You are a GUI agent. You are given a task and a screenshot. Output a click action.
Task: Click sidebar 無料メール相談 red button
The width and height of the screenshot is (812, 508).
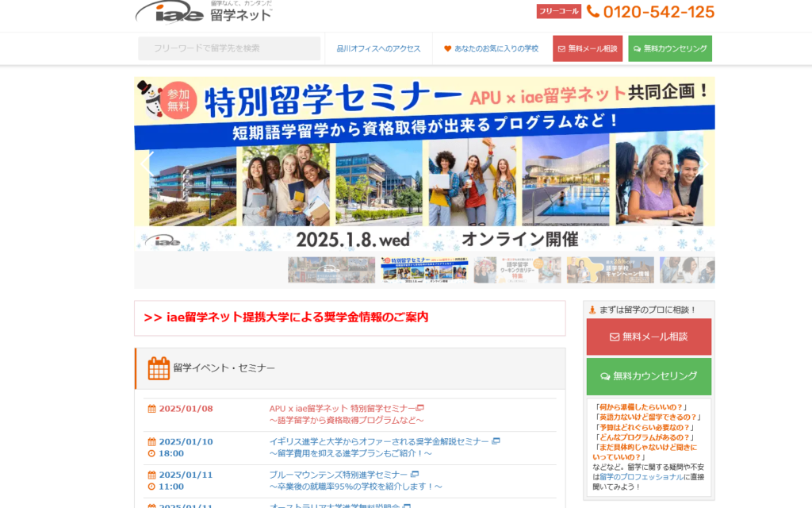point(649,337)
